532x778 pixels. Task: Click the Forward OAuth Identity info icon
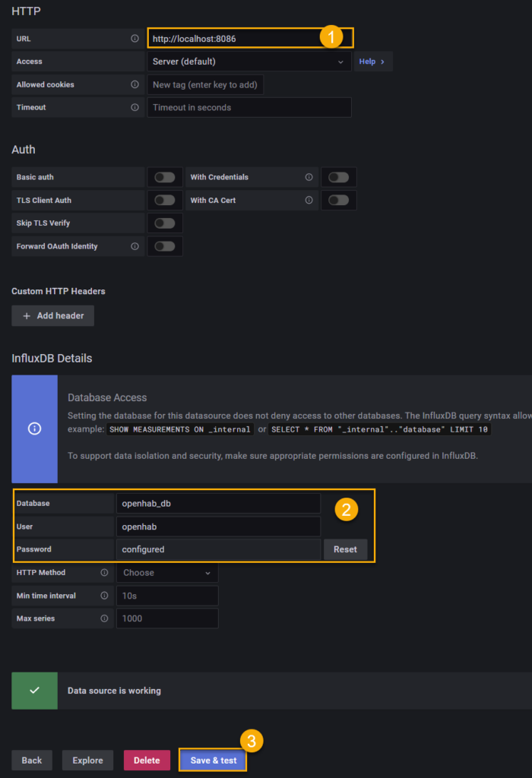(x=135, y=246)
